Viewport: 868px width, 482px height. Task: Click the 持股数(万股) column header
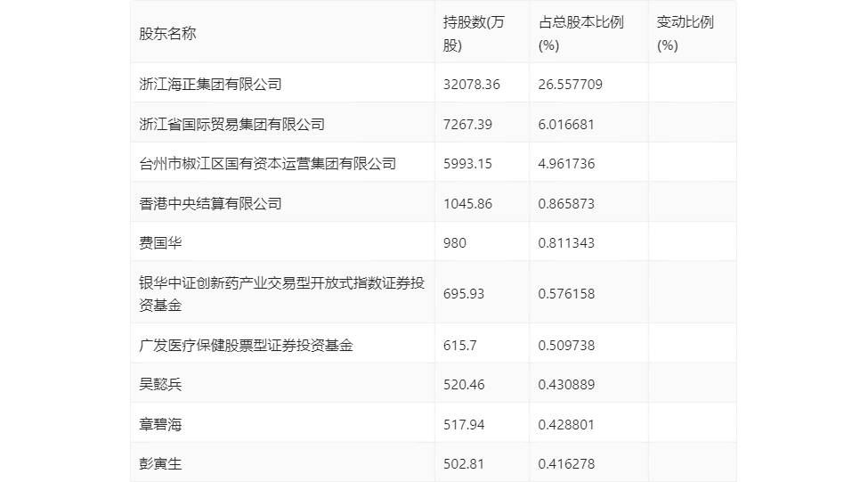tap(474, 34)
